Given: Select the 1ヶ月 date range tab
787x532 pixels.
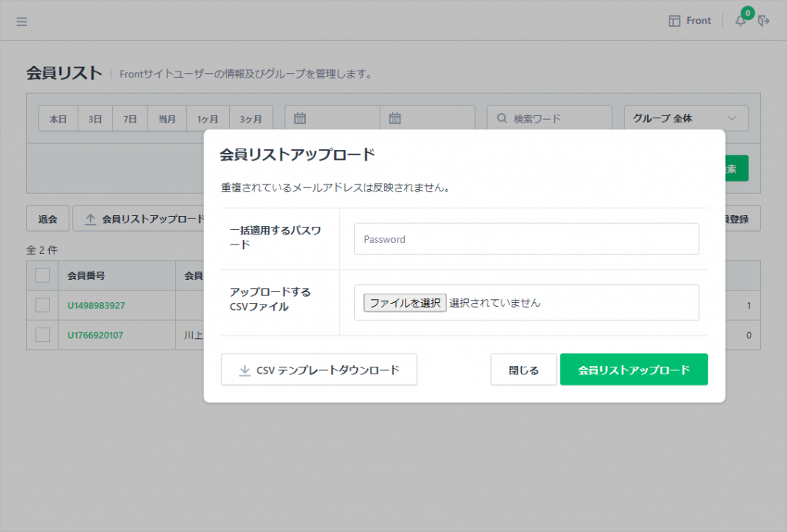Looking at the screenshot, I should point(208,119).
